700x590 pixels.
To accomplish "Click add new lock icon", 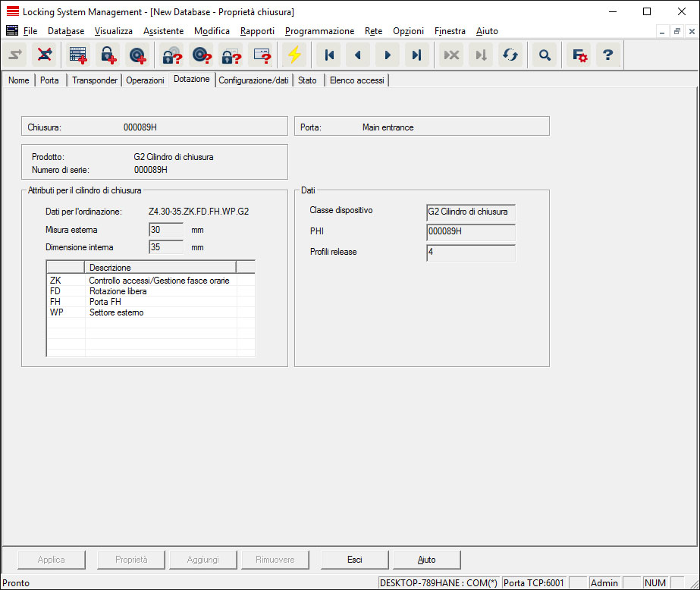I will coord(108,55).
